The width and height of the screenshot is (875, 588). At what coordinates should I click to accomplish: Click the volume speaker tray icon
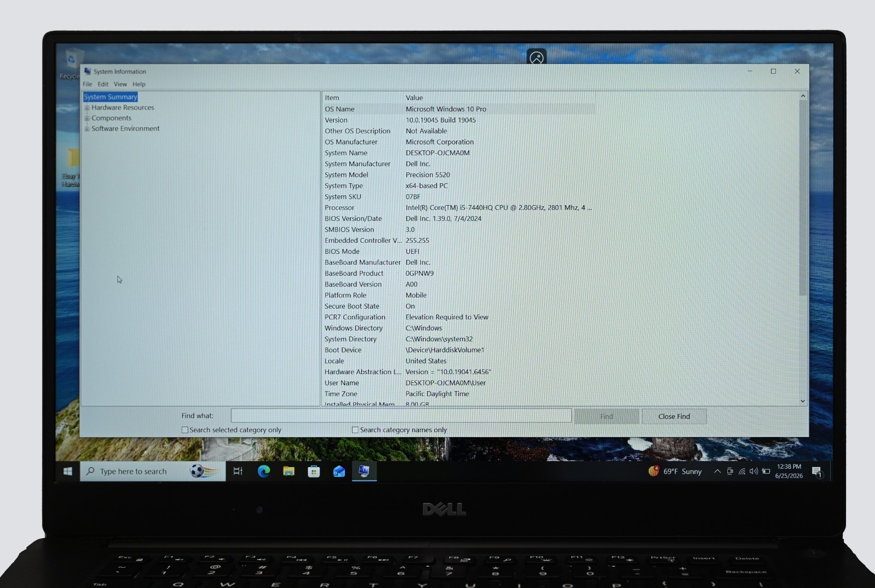754,471
